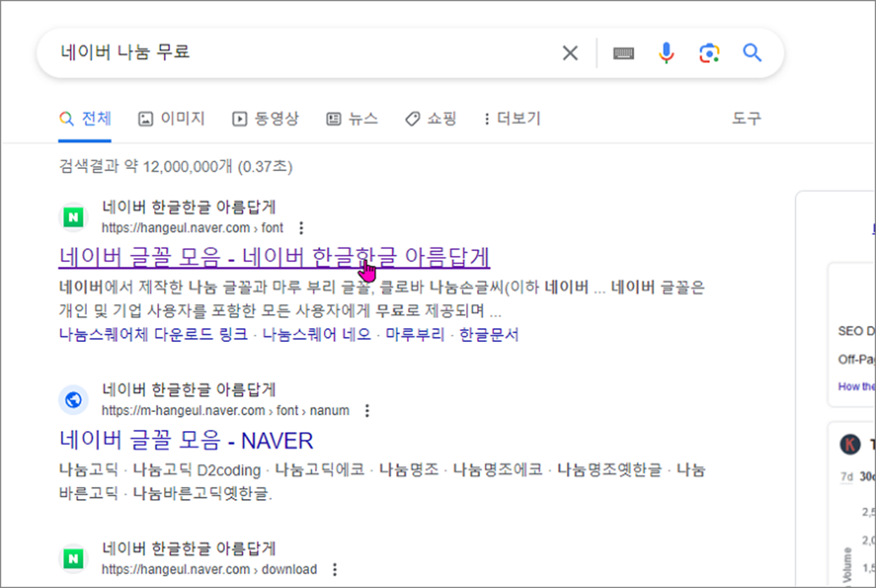Open Google Lens image search
The image size is (876, 588).
click(x=709, y=53)
